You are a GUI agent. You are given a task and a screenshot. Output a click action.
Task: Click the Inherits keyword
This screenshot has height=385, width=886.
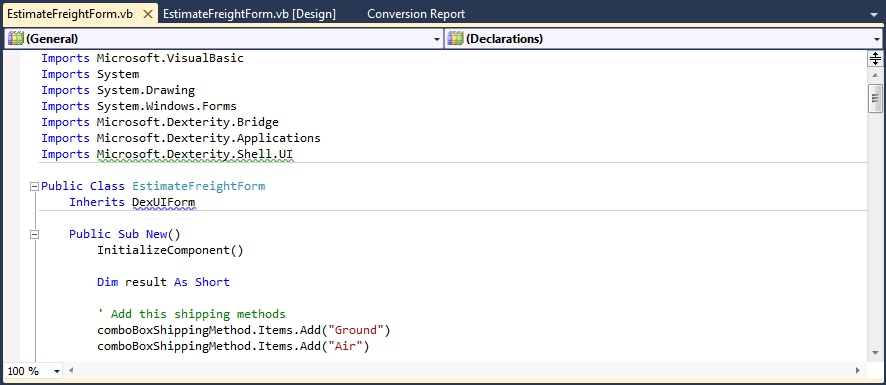(97, 202)
